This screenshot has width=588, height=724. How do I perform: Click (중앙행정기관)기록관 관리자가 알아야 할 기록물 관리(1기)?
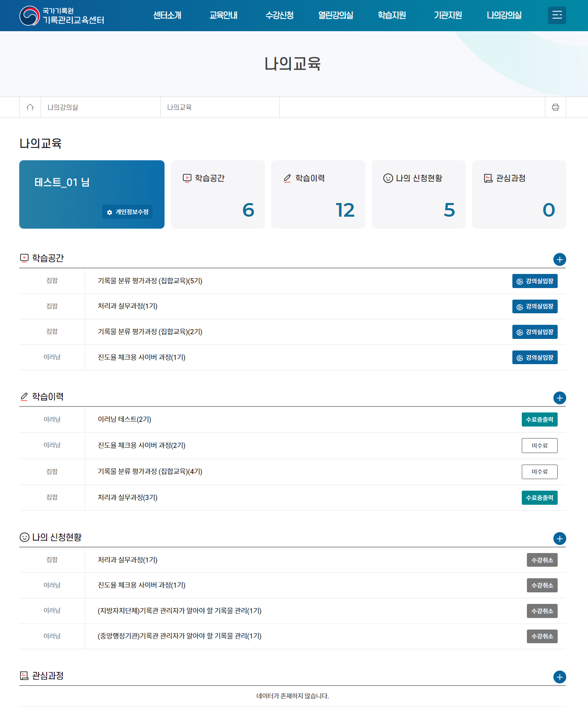tap(179, 636)
